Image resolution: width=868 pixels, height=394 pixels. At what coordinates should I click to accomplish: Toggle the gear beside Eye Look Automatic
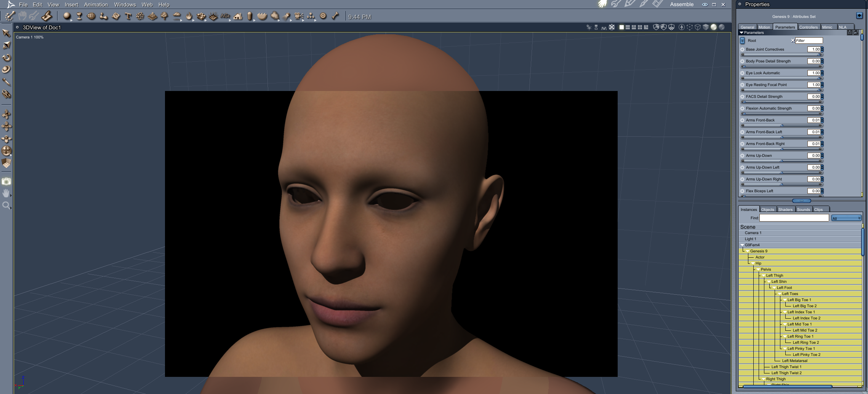coord(742,73)
